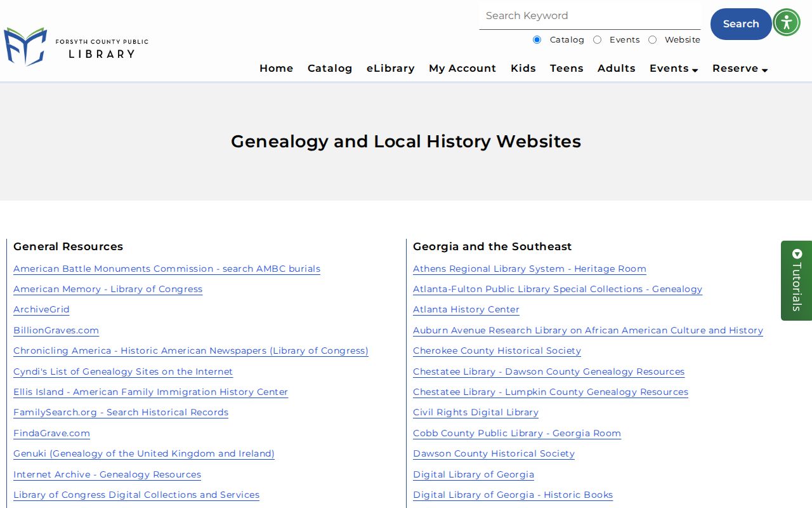Open the FindaGrave.com link
812x508 pixels.
coord(51,433)
